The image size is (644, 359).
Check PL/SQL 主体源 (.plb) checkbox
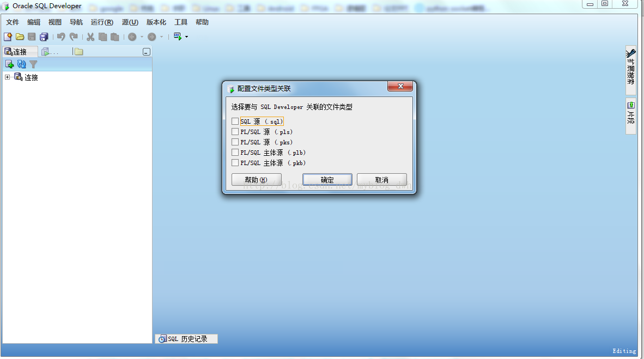pyautogui.click(x=235, y=152)
